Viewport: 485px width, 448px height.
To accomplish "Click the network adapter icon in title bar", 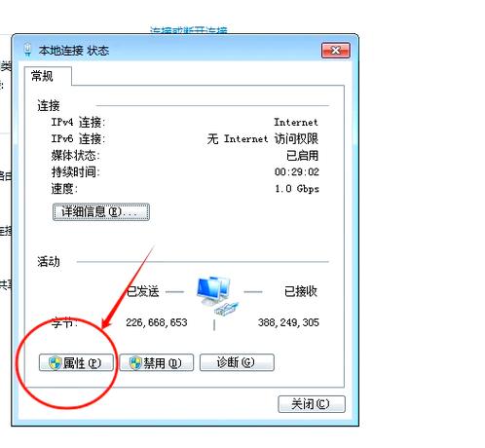I will point(27,50).
